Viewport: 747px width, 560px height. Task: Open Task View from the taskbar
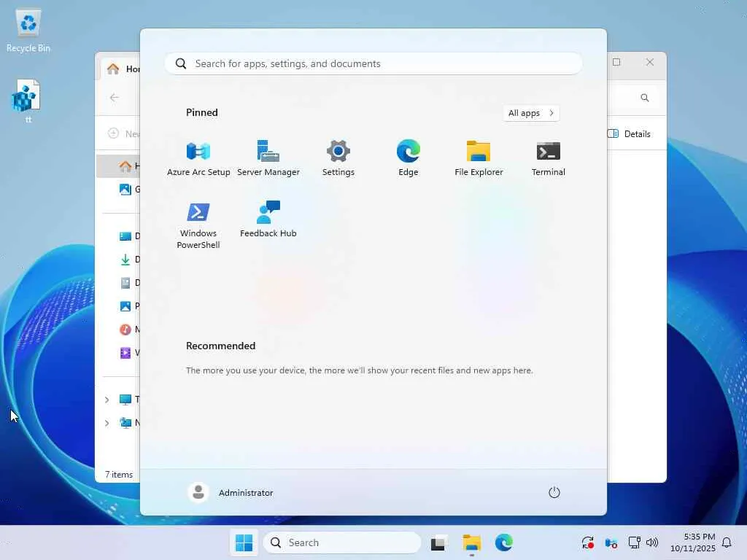click(x=438, y=542)
